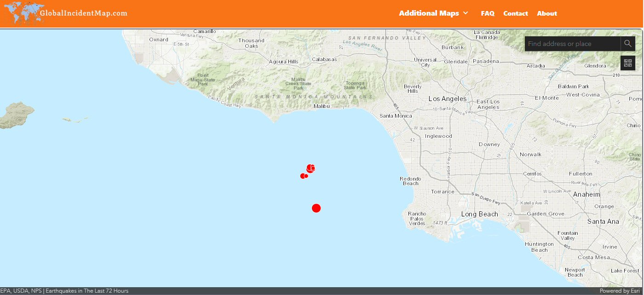Click the Santa Ana map label

pyautogui.click(x=603, y=221)
